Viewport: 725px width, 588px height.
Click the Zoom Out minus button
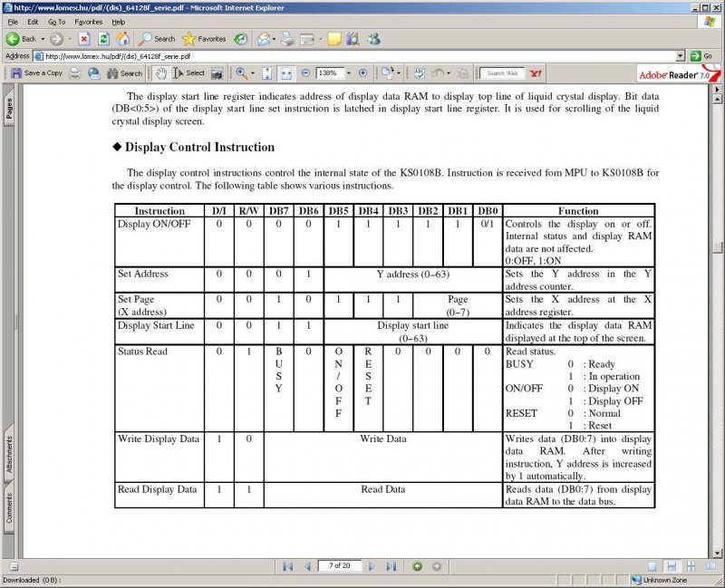pyautogui.click(x=305, y=73)
